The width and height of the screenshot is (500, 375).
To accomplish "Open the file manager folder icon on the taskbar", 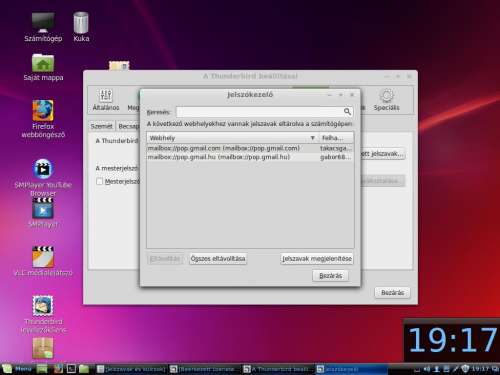I will (84, 369).
